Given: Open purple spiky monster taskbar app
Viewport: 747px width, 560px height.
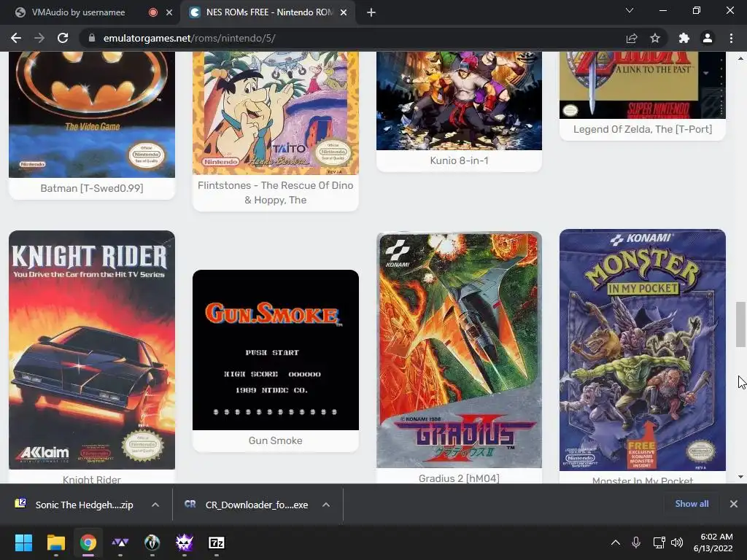Looking at the screenshot, I should [185, 542].
